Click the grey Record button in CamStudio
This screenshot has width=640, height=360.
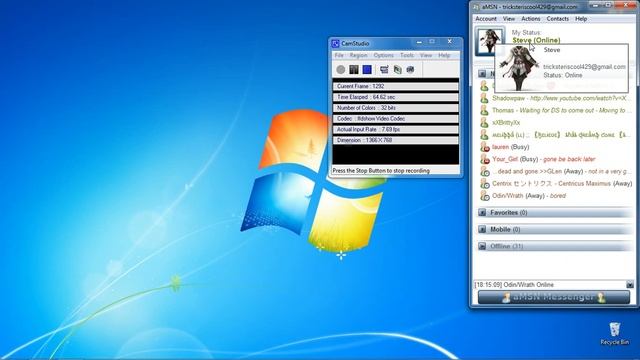pyautogui.click(x=341, y=70)
